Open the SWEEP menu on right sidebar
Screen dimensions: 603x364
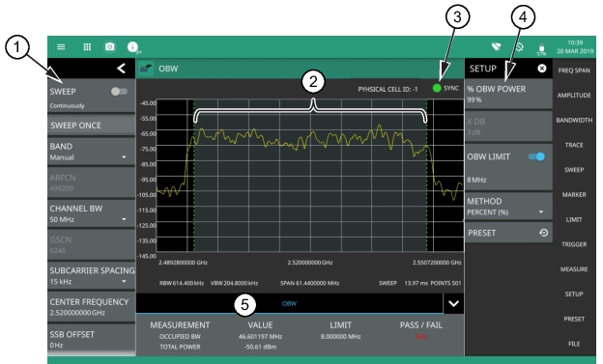tap(574, 170)
